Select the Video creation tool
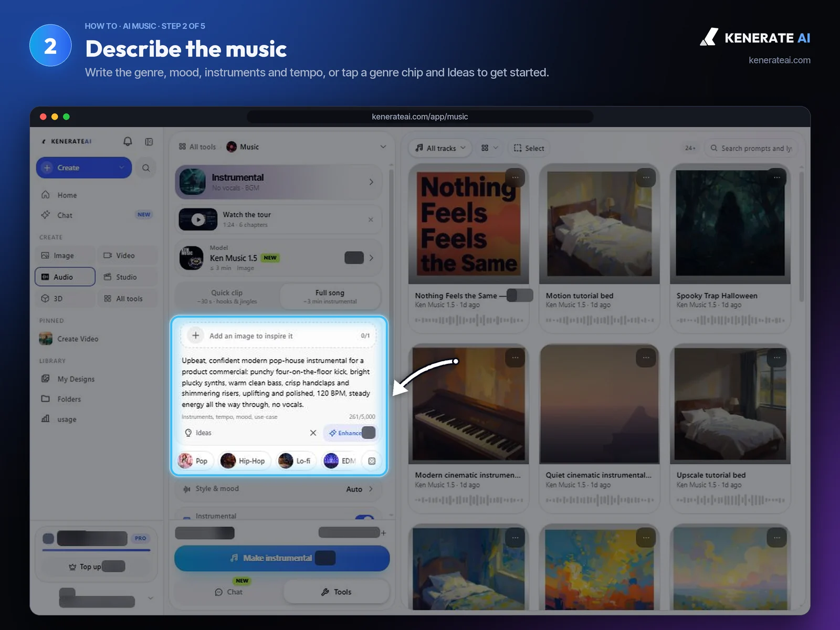 127,256
